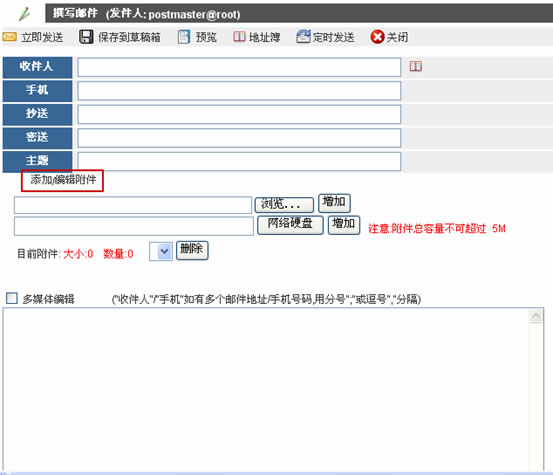The image size is (553, 475).
Task: Click the 保存到草稿箱 floppy disk icon
Action: (86, 37)
